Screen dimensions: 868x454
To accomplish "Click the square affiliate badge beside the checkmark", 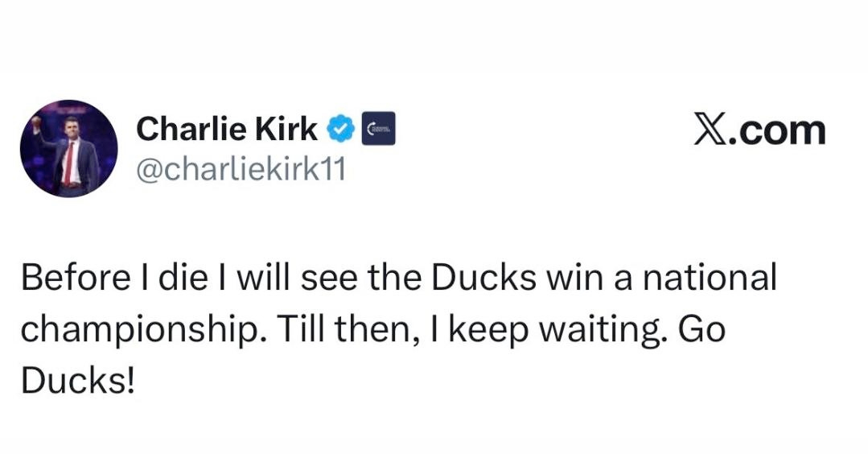I will pyautogui.click(x=379, y=128).
